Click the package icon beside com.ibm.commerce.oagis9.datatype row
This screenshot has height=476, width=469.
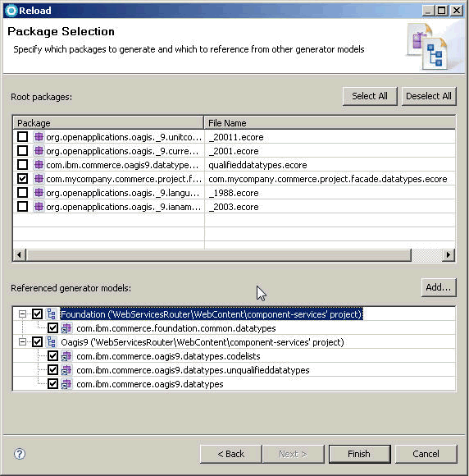(39, 165)
